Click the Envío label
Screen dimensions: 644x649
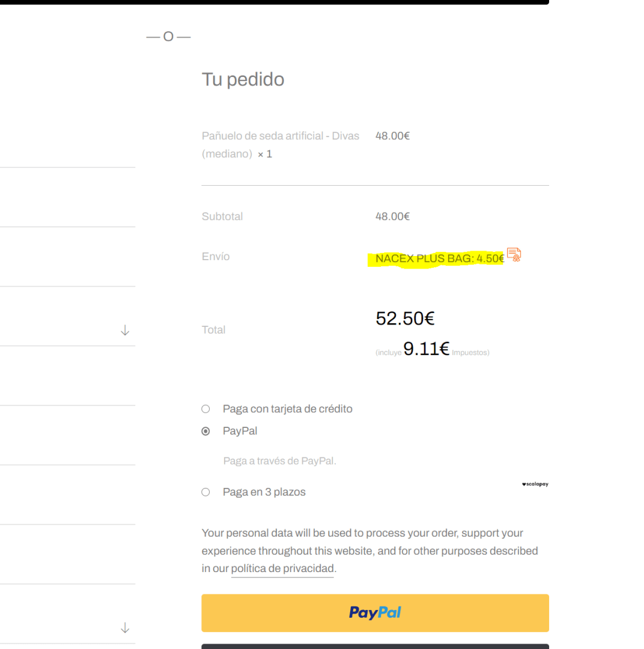[216, 257]
